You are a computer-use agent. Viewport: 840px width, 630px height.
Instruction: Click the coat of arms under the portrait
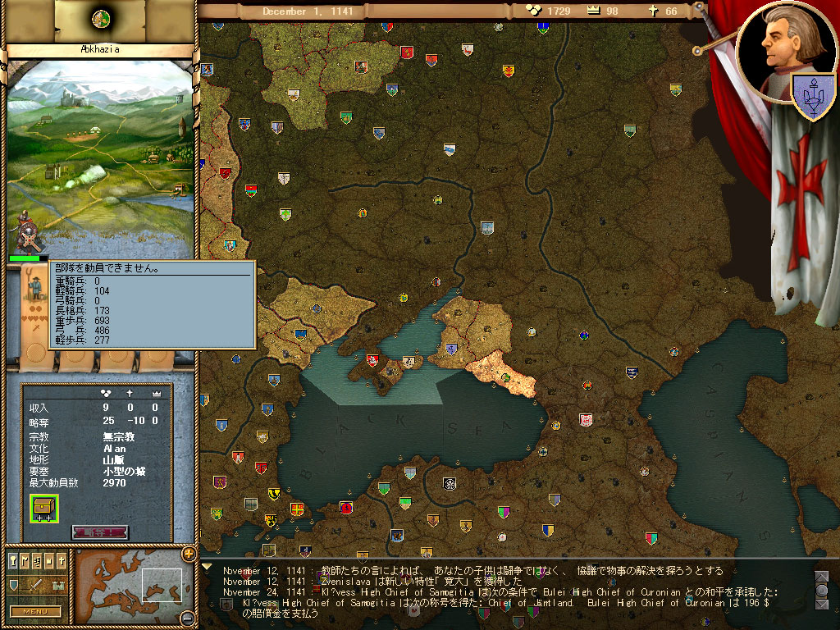(x=813, y=97)
